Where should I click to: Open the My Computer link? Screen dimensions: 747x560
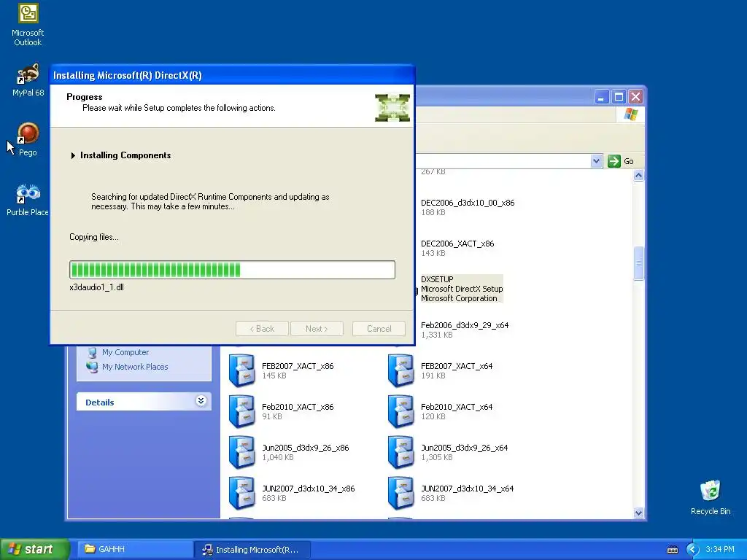click(x=125, y=352)
